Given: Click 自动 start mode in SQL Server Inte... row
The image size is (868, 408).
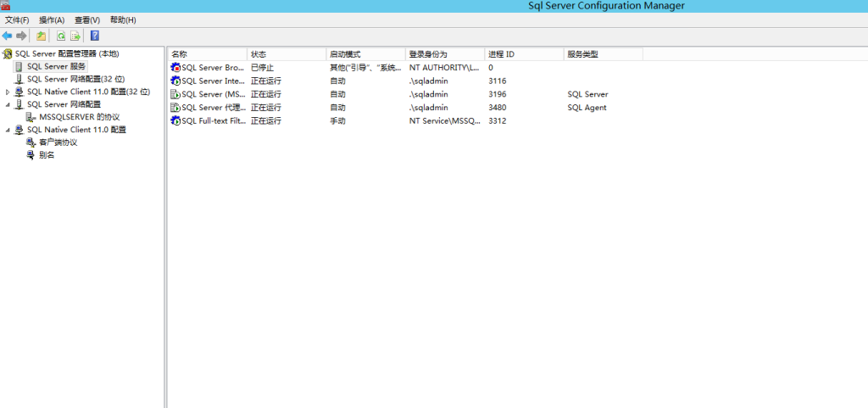Looking at the screenshot, I should (x=337, y=81).
